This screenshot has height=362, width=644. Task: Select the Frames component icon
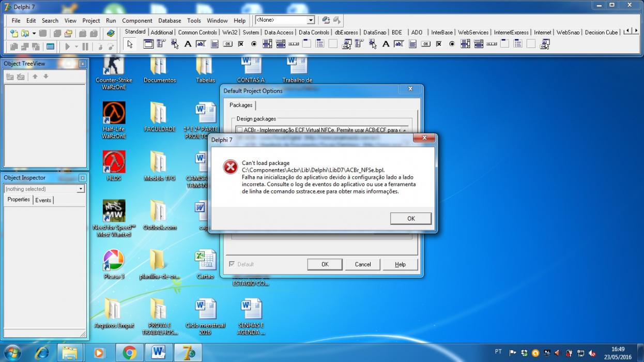click(x=148, y=44)
